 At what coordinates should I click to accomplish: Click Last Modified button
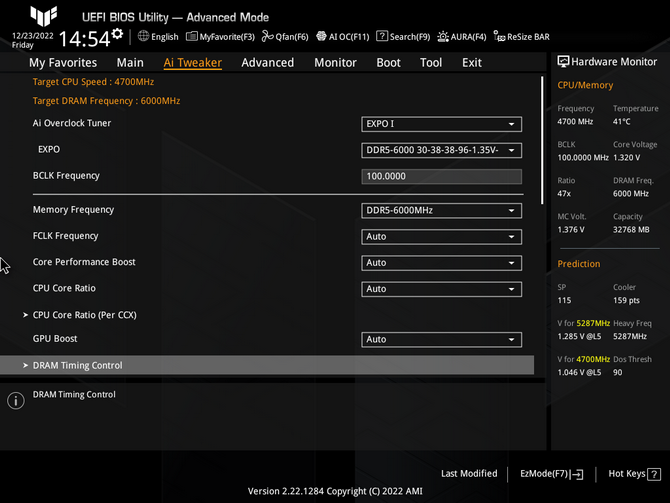click(469, 474)
